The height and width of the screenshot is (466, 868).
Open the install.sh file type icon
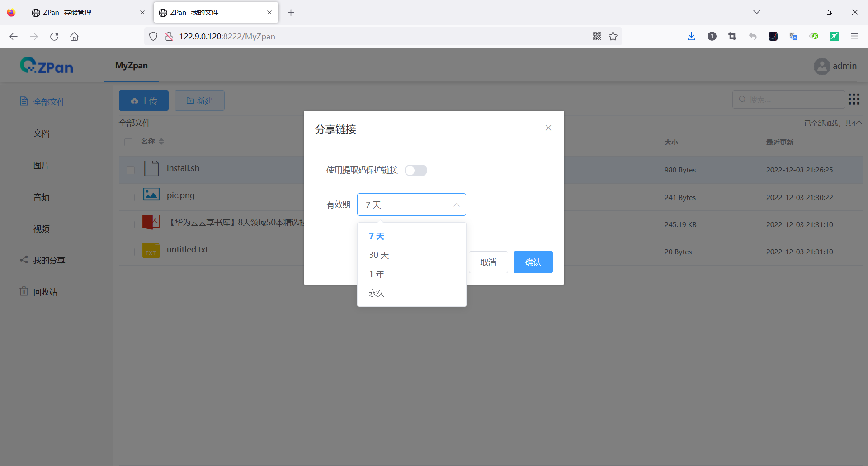(151, 168)
